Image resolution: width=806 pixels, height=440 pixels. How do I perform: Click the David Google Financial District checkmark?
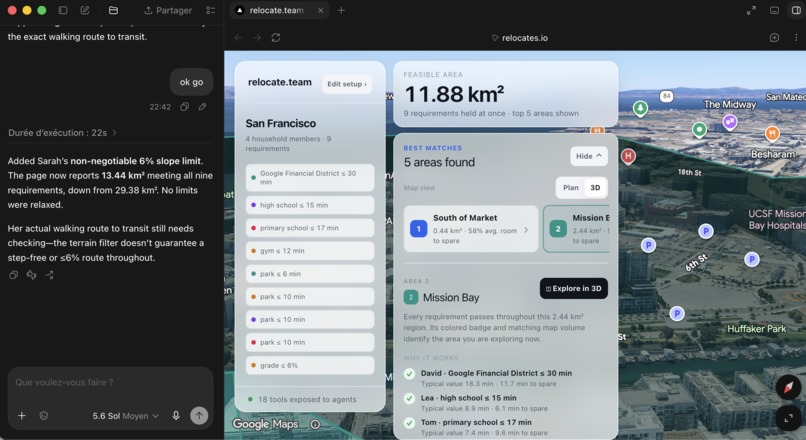click(410, 374)
